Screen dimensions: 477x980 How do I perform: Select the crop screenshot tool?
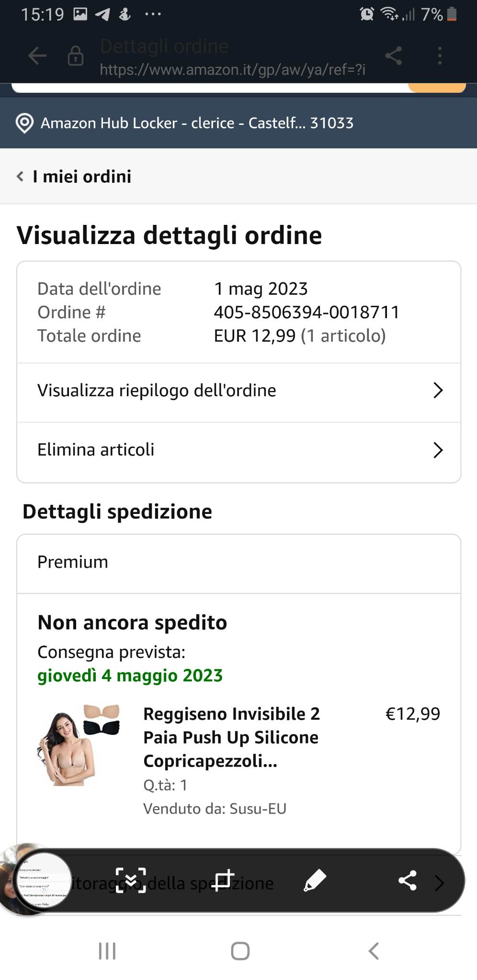coord(223,880)
